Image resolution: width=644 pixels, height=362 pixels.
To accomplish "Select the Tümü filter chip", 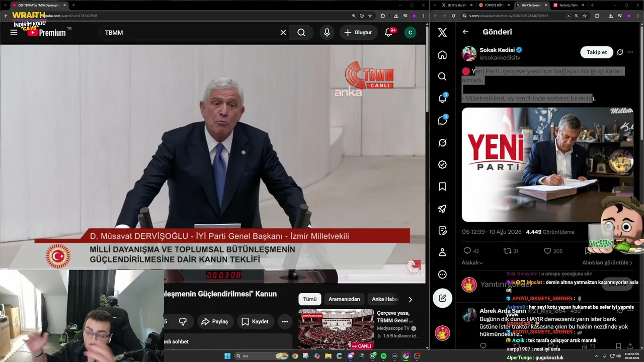I will [x=310, y=299].
